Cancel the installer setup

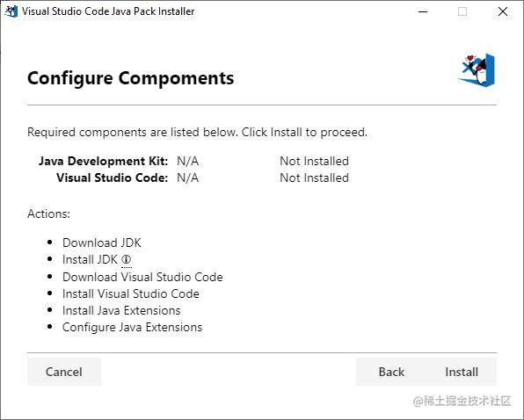click(64, 372)
